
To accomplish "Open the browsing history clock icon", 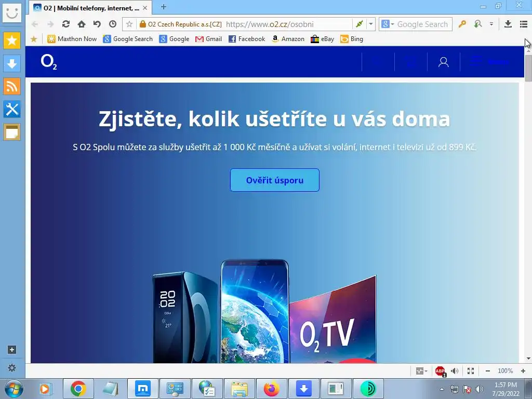I will pos(113,24).
